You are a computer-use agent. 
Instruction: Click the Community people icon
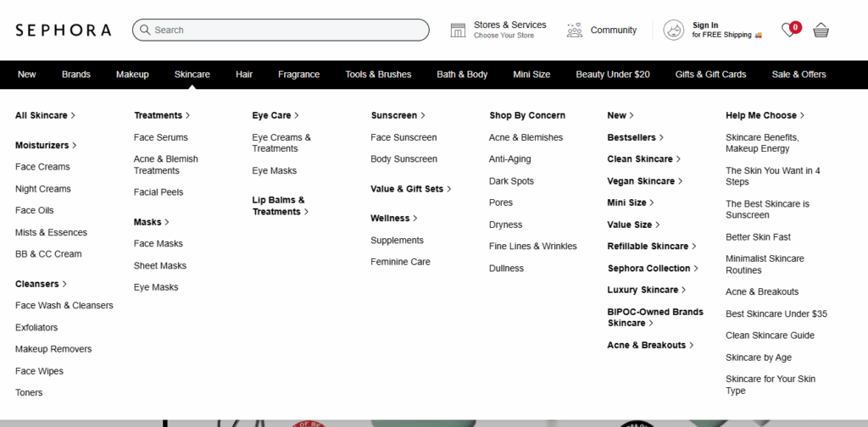(575, 30)
